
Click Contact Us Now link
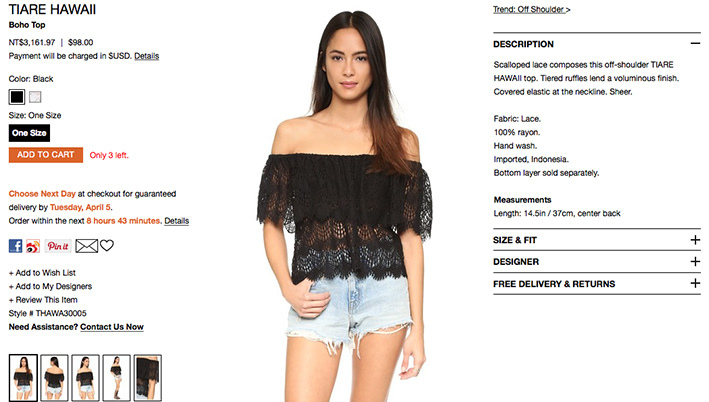(x=112, y=327)
